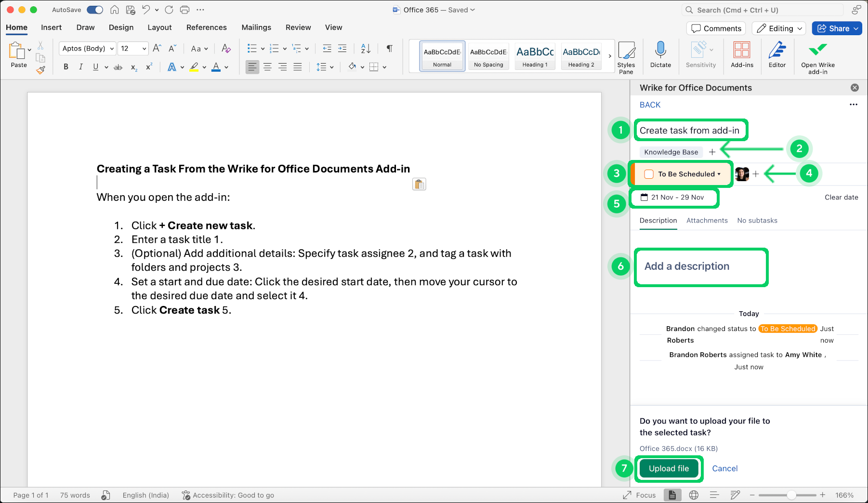Open the Editing mode dropdown
This screenshot has width=868, height=503.
point(778,28)
